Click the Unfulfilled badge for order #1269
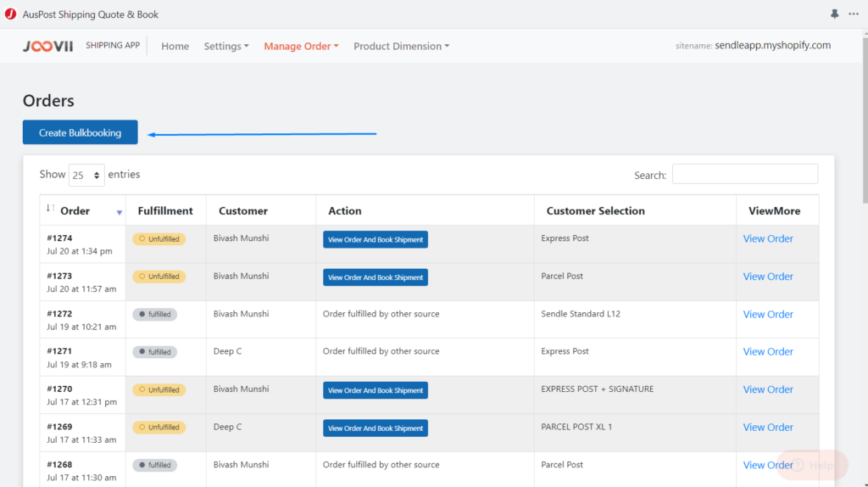The width and height of the screenshot is (868, 487). pyautogui.click(x=159, y=427)
